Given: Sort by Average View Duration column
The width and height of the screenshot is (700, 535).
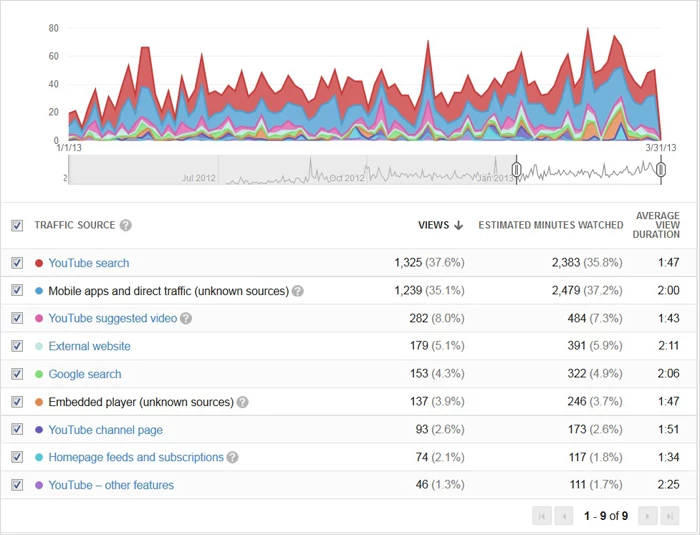Looking at the screenshot, I should (x=656, y=225).
